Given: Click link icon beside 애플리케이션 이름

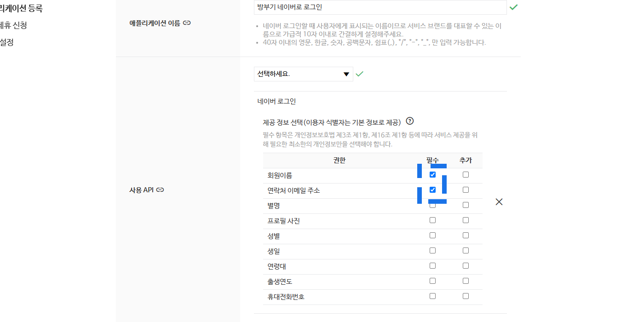Looking at the screenshot, I should pos(187,23).
